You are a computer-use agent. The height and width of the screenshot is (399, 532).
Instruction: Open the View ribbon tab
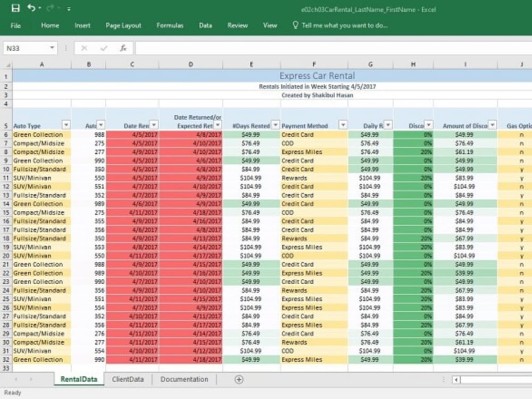tap(270, 26)
